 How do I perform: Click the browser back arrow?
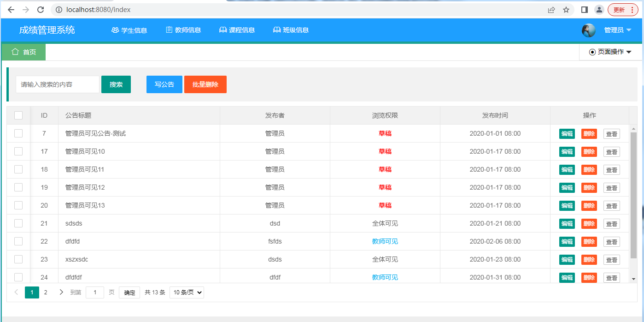point(11,10)
